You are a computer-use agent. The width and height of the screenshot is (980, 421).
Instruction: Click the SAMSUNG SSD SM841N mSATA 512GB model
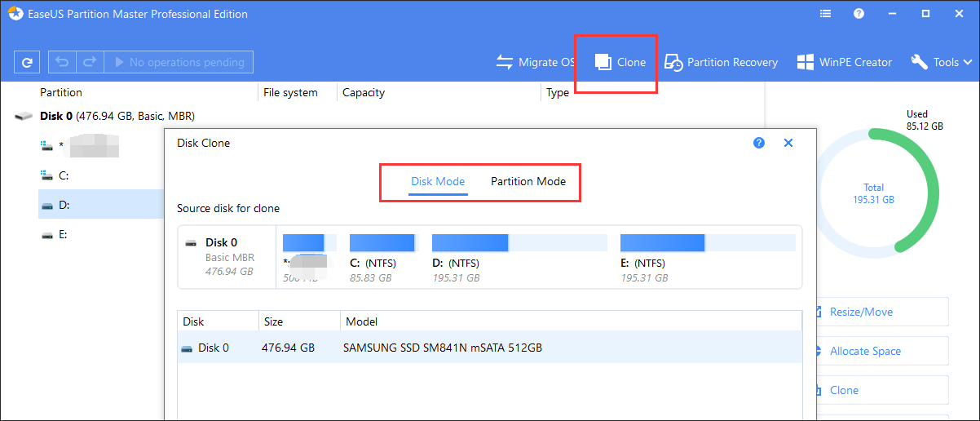[x=443, y=348]
